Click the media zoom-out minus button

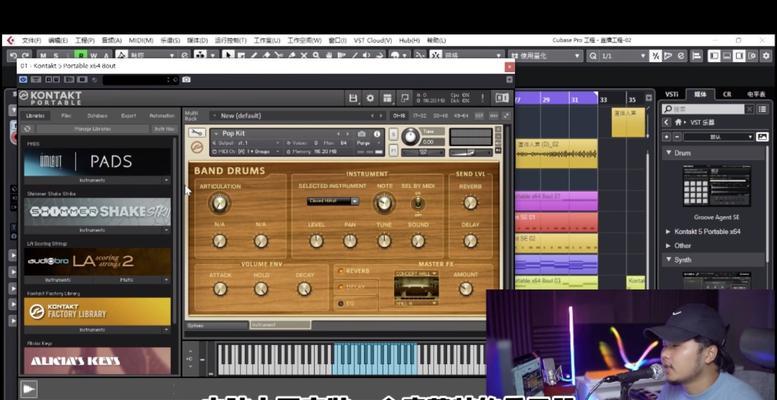click(676, 137)
